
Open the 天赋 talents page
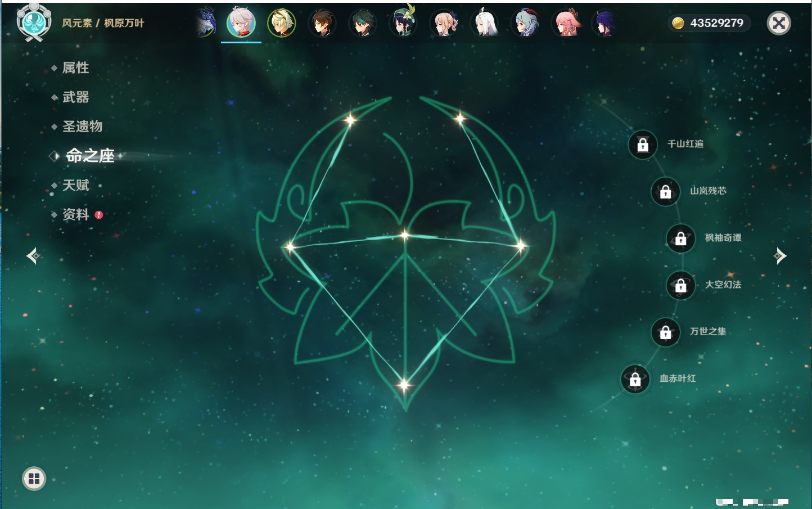(x=75, y=185)
